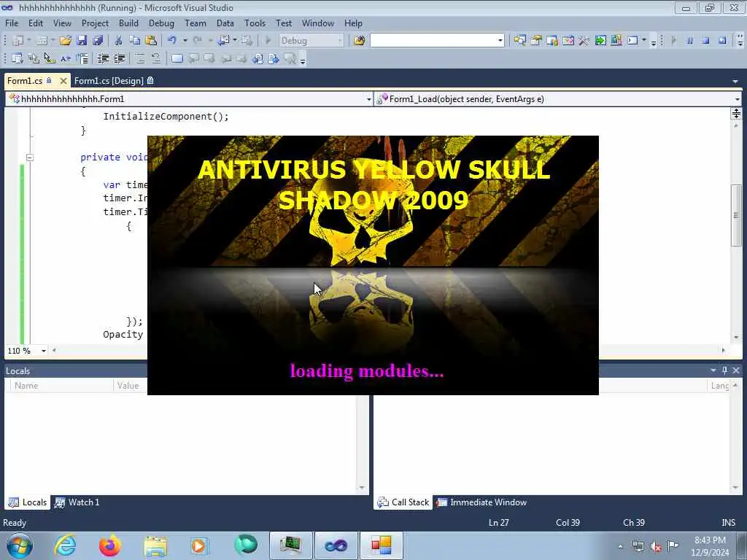Screen dimensions: 747x560
Task: Click the Windows Start orb
Action: point(20,545)
